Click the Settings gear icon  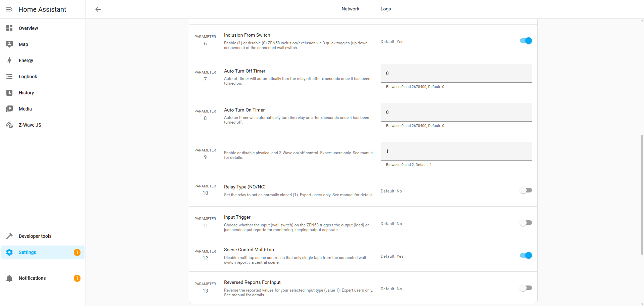9,252
